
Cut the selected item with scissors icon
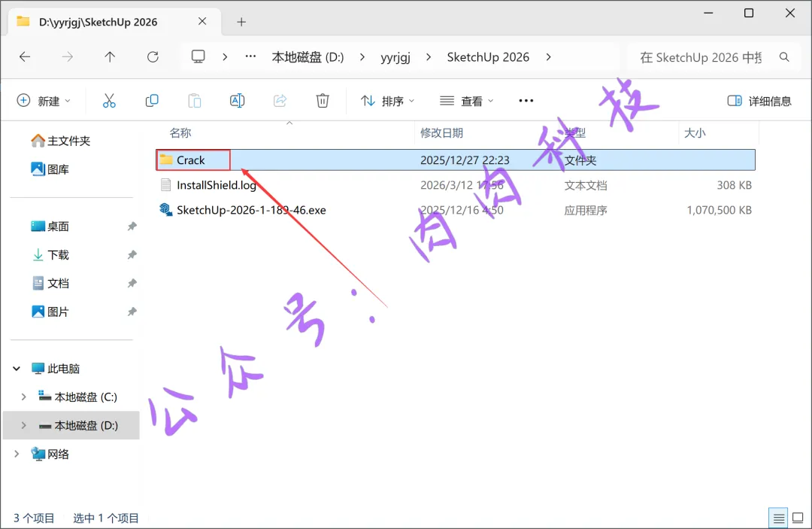(109, 101)
